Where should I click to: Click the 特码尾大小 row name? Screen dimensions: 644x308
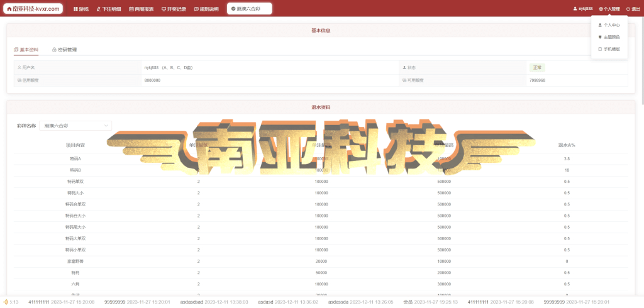tap(75, 227)
